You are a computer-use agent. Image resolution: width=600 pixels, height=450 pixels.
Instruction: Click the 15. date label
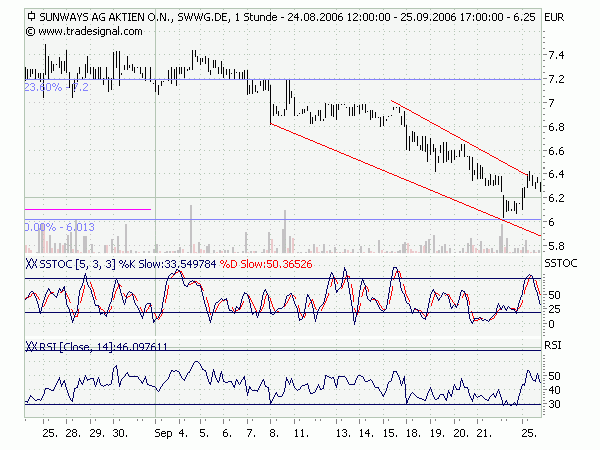(390, 433)
